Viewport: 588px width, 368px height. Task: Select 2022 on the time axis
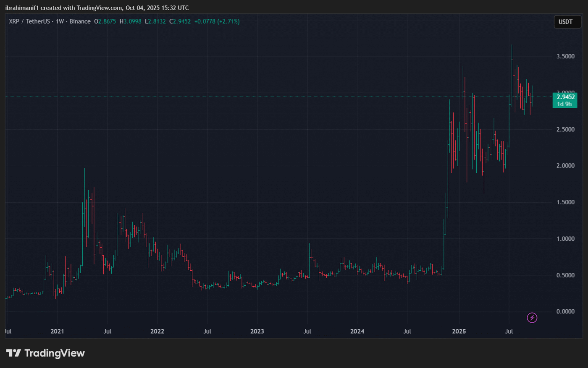tap(157, 331)
